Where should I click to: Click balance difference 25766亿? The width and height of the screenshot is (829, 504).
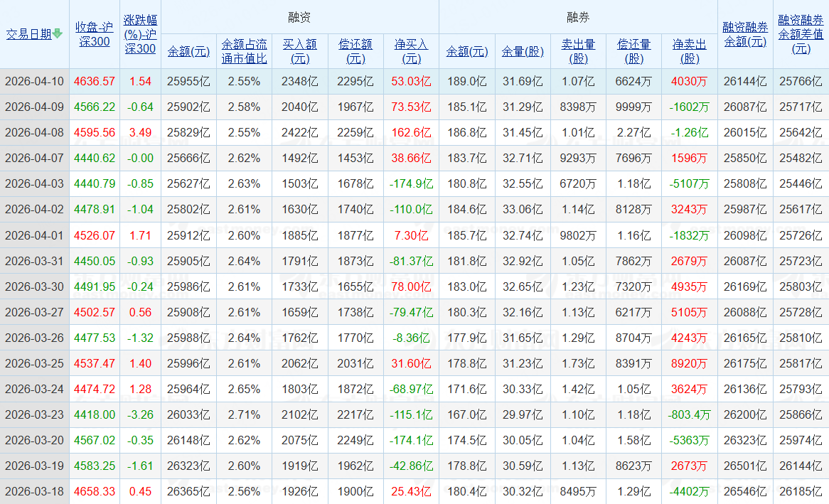(x=801, y=82)
